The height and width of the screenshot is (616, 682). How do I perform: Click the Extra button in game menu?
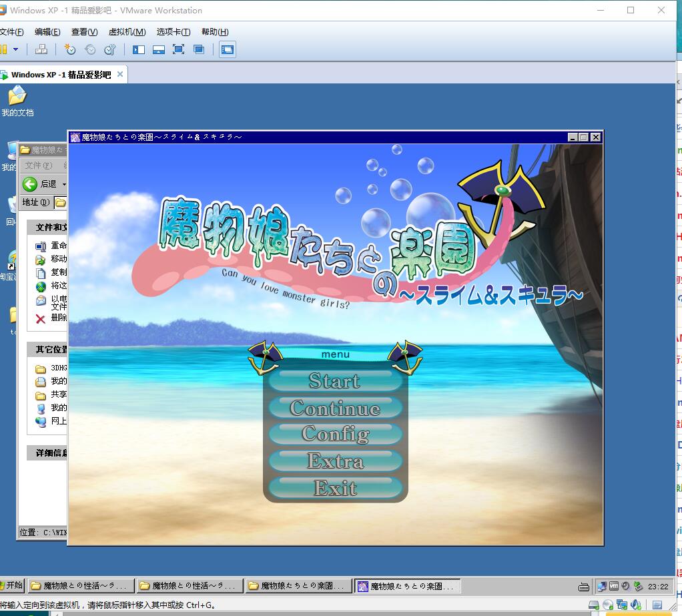pyautogui.click(x=335, y=461)
